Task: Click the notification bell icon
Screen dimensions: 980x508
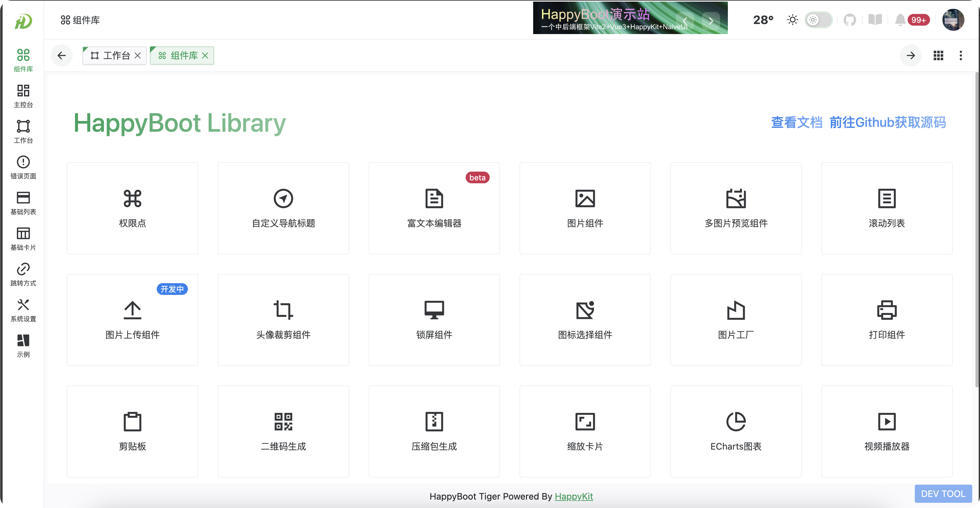Action: point(900,20)
